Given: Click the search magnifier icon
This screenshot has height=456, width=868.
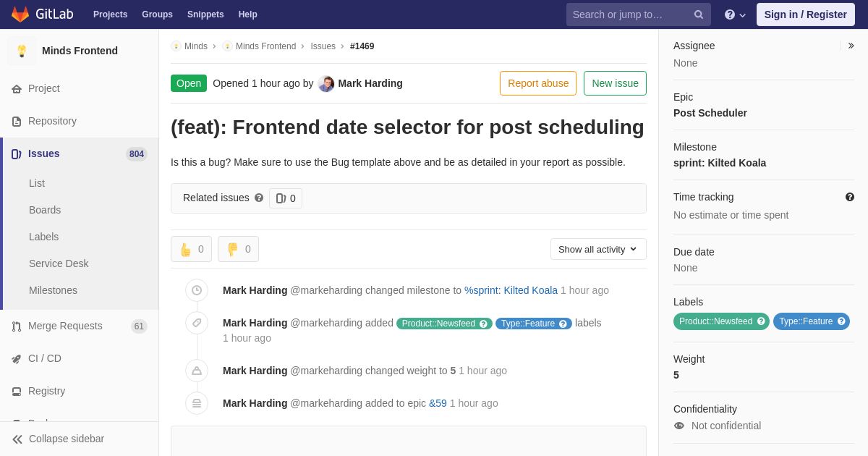Looking at the screenshot, I should 698,14.
